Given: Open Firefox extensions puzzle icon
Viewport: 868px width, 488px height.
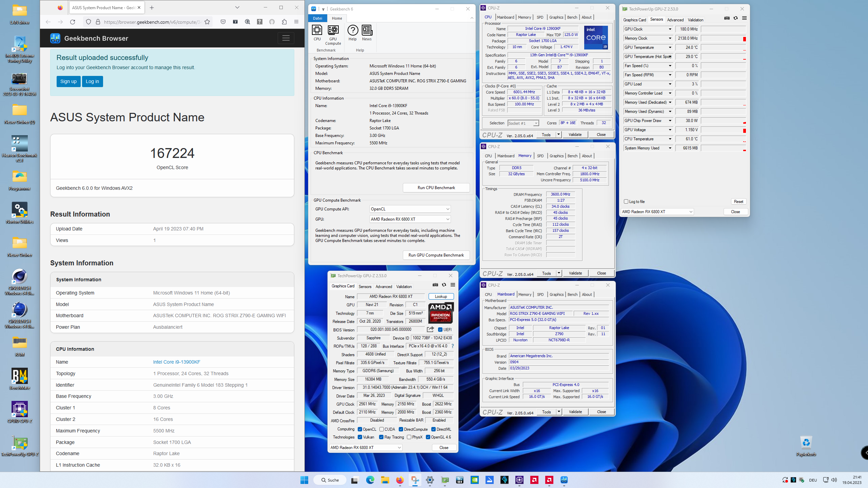Looking at the screenshot, I should pyautogui.click(x=284, y=22).
